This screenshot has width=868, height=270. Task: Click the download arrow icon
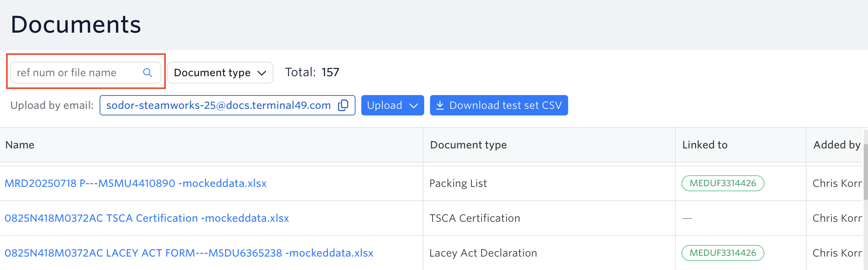pyautogui.click(x=440, y=105)
